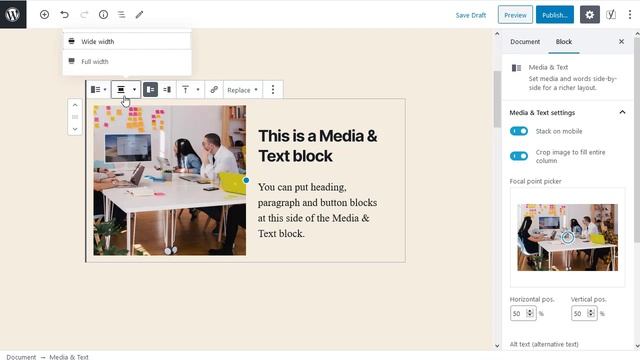The image size is (640, 360).
Task: Open vertical alignment dropdown
Action: tap(190, 89)
